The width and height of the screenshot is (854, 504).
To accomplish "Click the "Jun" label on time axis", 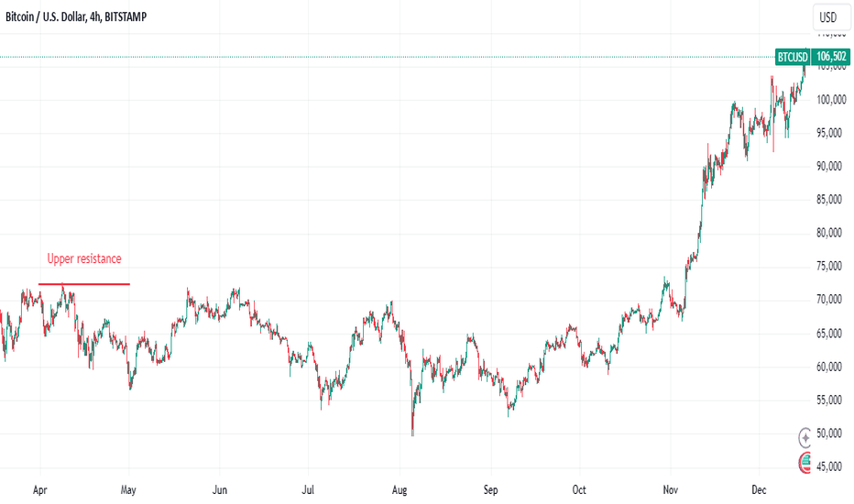I will coord(220,490).
